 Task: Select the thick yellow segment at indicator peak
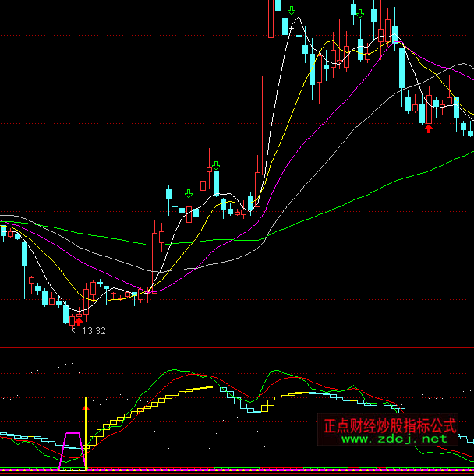click(199, 388)
